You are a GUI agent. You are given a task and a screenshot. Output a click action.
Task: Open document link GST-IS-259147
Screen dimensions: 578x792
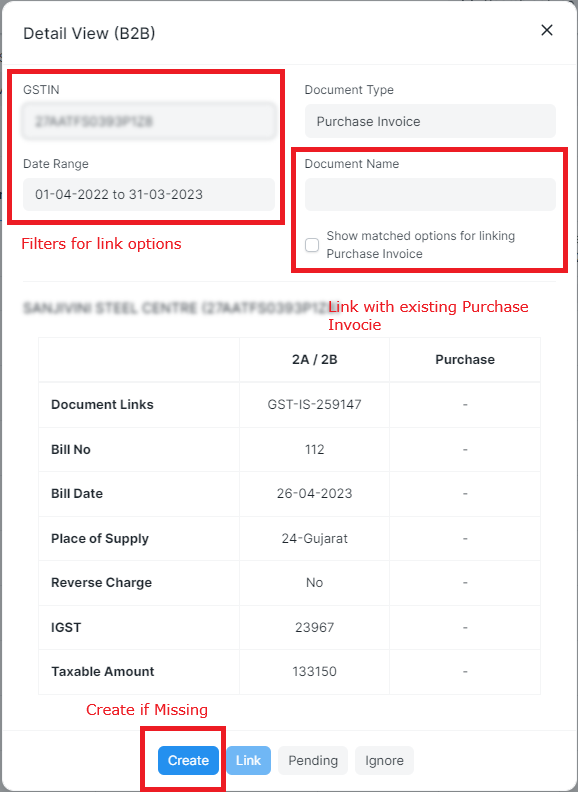click(x=314, y=405)
